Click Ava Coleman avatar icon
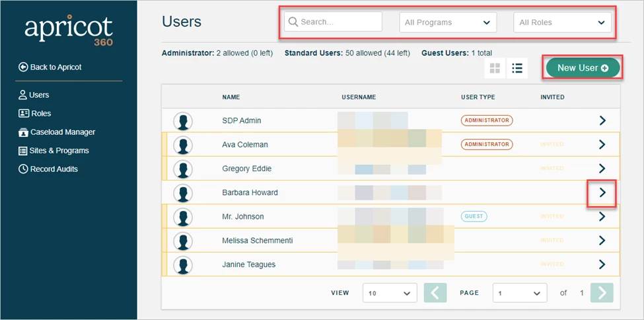Viewport: 644px width, 320px height. 183,145
